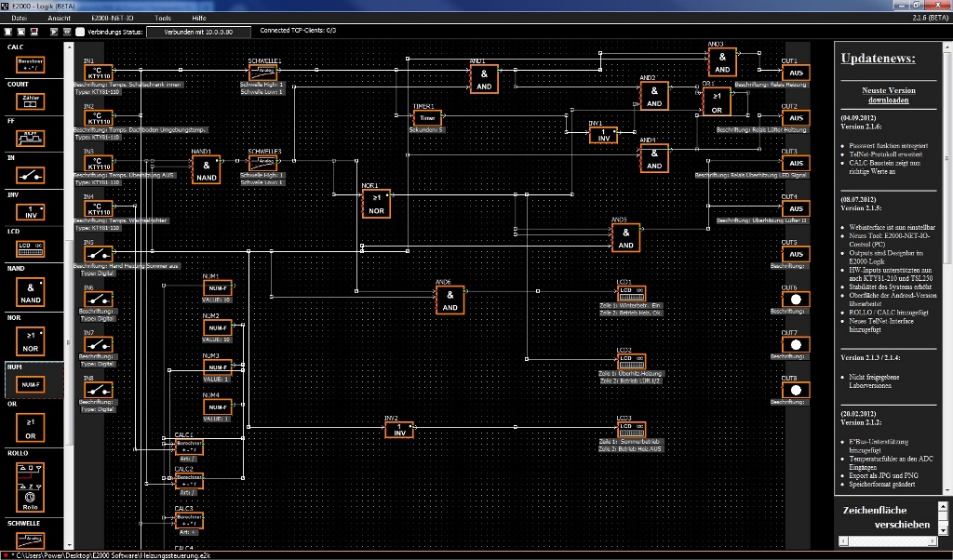The image size is (953, 560).
Task: Pick the COUNT Zähler block
Action: point(31,101)
